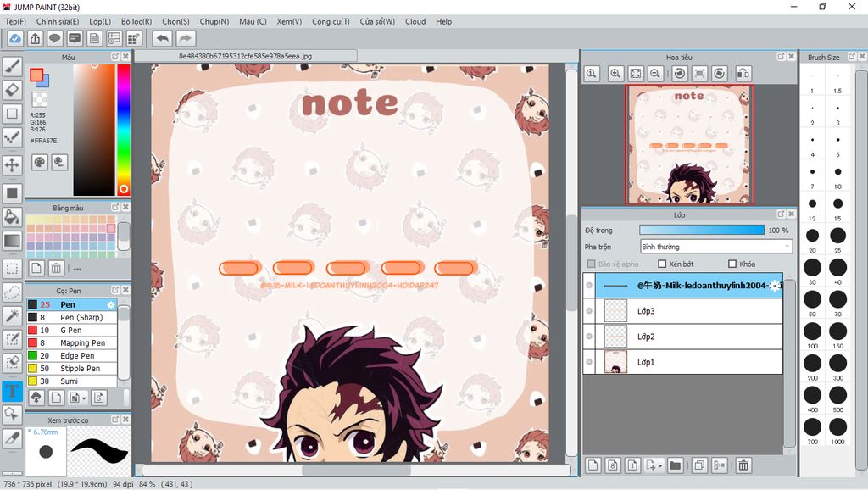Duplicate the current layer
The height and width of the screenshot is (490, 868).
click(x=699, y=465)
